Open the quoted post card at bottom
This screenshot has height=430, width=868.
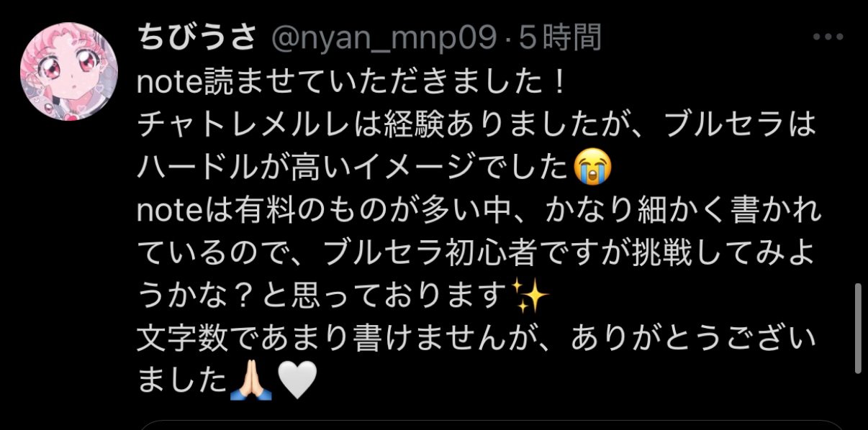pos(489,425)
